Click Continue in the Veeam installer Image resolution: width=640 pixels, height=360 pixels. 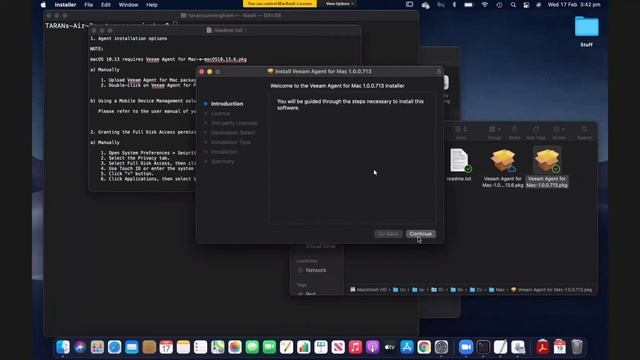(x=420, y=234)
